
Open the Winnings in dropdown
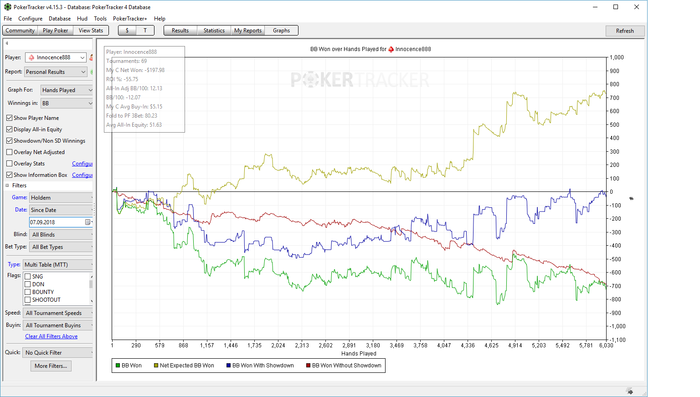67,103
